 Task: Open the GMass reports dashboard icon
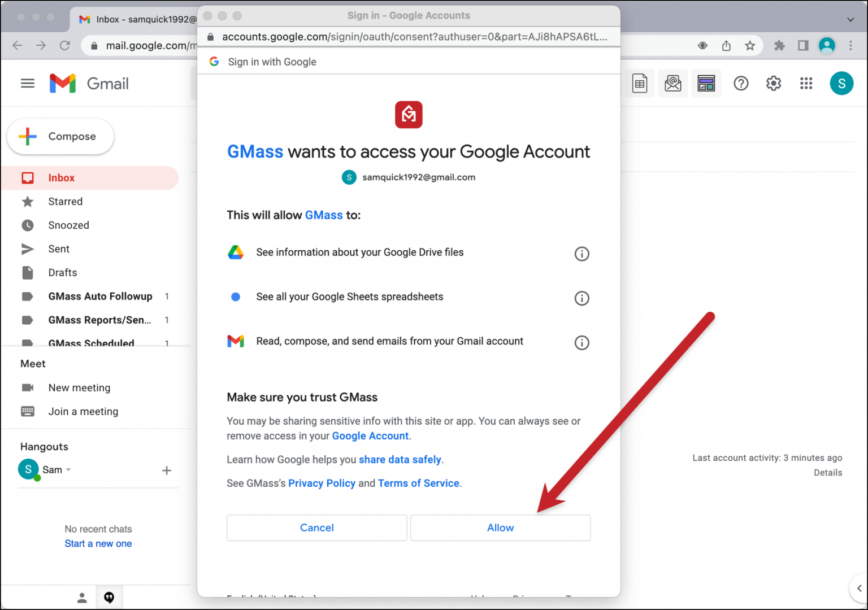coord(706,83)
